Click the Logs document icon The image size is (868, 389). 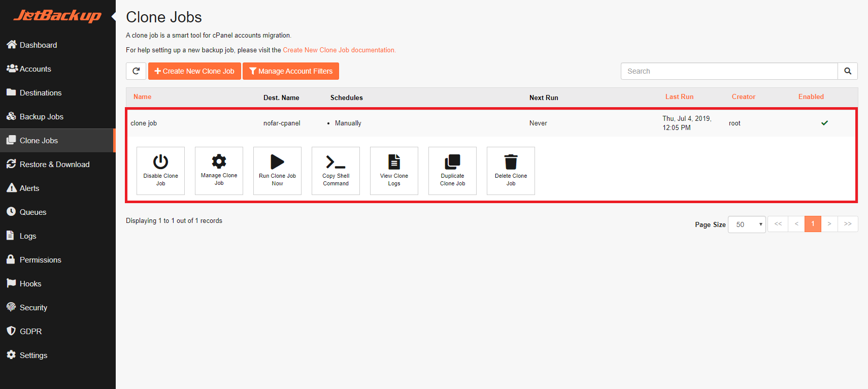point(10,235)
